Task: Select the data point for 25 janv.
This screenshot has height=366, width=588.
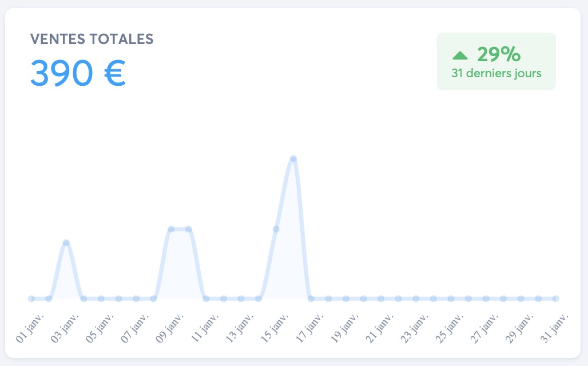Action: (x=451, y=299)
